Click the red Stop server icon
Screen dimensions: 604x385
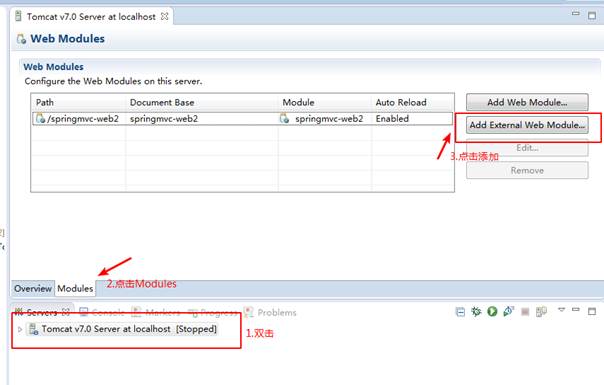click(525, 312)
